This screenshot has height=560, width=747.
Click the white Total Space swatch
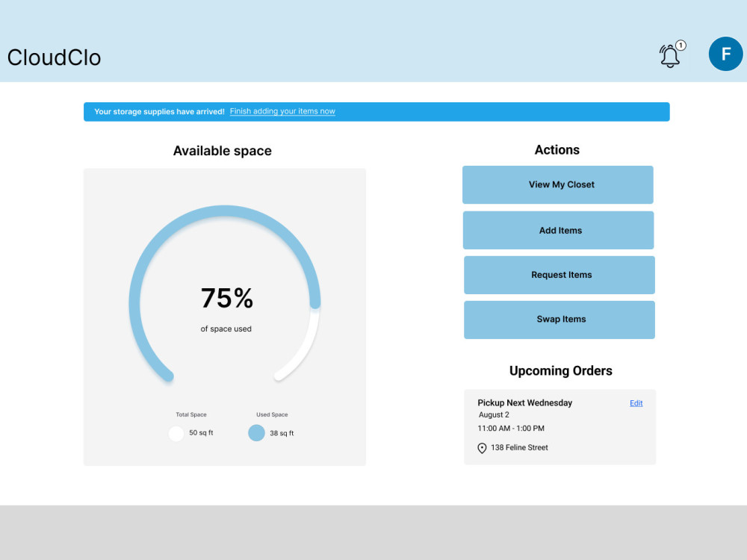(176, 433)
